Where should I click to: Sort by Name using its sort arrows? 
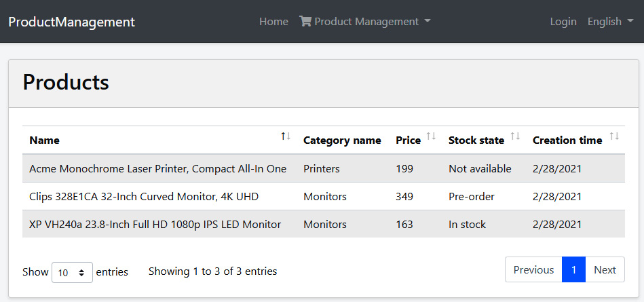(x=286, y=136)
